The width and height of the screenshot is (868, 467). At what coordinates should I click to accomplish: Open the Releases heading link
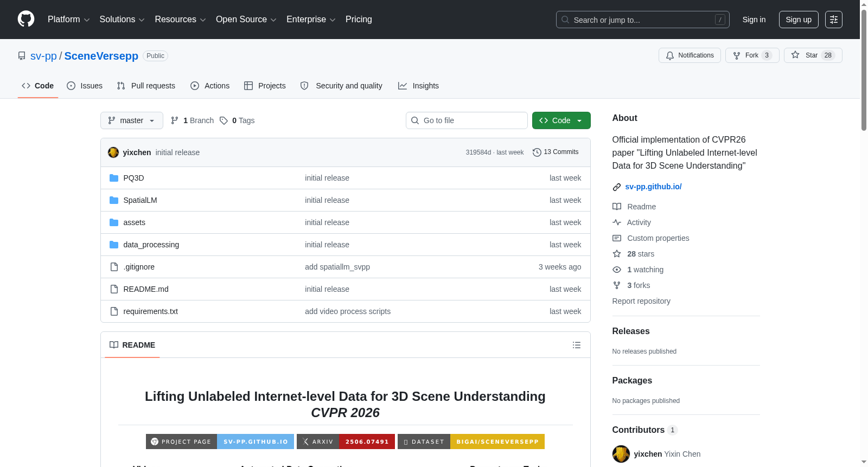pyautogui.click(x=631, y=331)
